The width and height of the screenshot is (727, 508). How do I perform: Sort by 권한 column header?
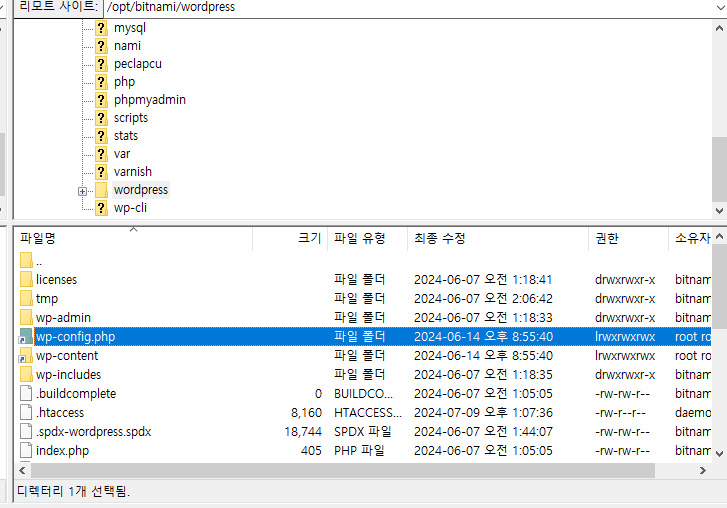628,239
